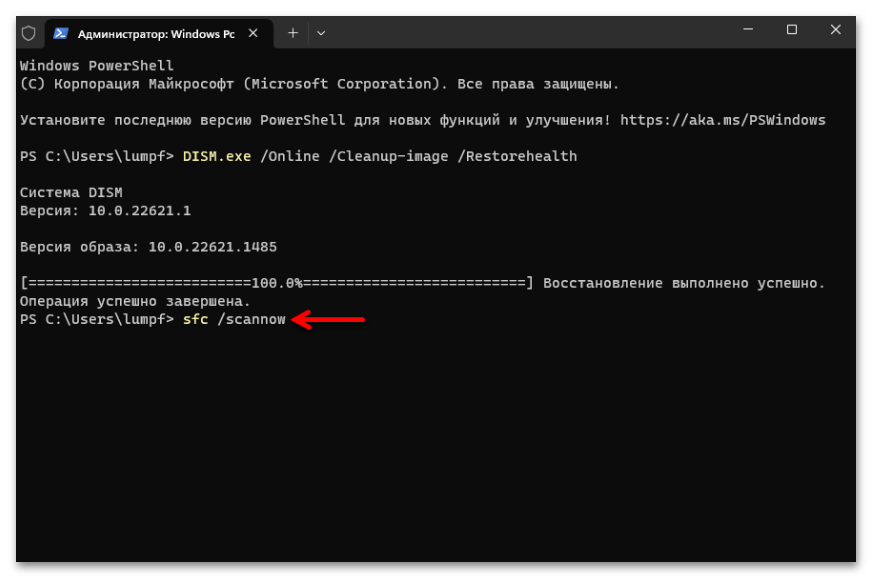
Task: Click 'Восстановление выполнено успешно.' text
Action: pyautogui.click(x=684, y=283)
